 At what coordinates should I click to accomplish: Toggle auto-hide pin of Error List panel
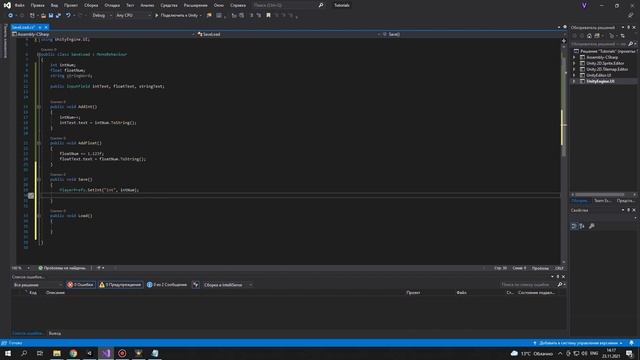(558, 277)
